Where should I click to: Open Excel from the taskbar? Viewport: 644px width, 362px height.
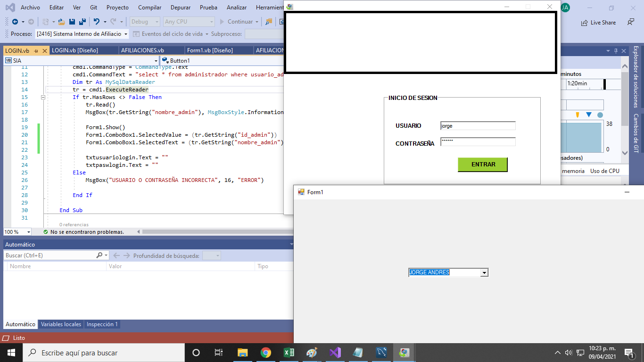(x=289, y=353)
